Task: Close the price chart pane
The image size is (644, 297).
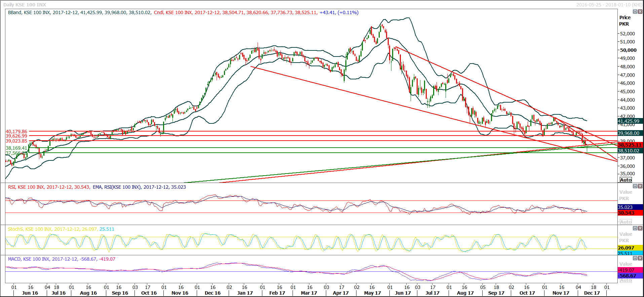Action: pyautogui.click(x=640, y=11)
